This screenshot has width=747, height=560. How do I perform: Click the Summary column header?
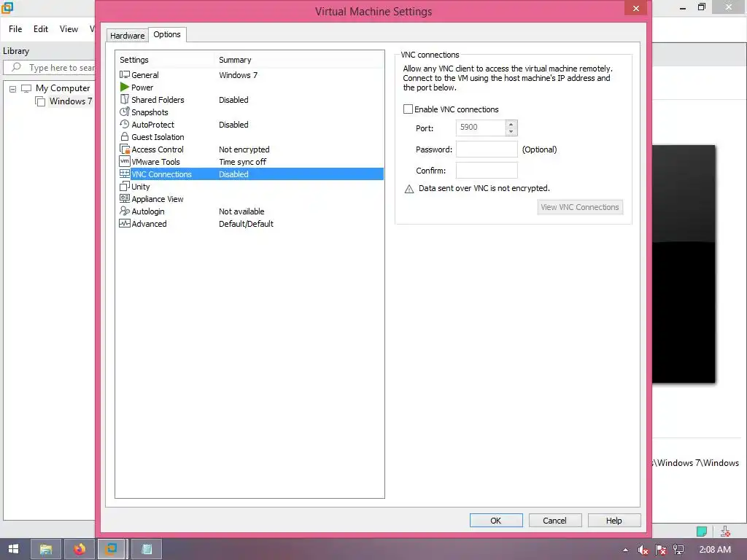tap(299, 60)
